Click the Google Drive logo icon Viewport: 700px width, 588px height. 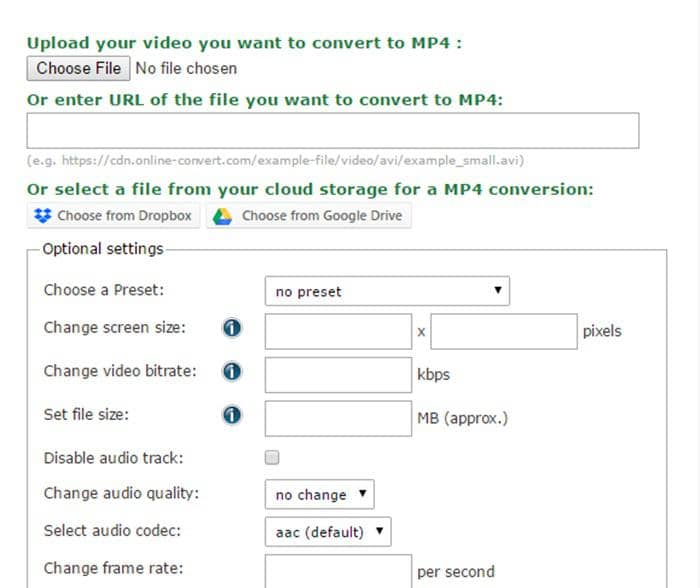pos(222,217)
